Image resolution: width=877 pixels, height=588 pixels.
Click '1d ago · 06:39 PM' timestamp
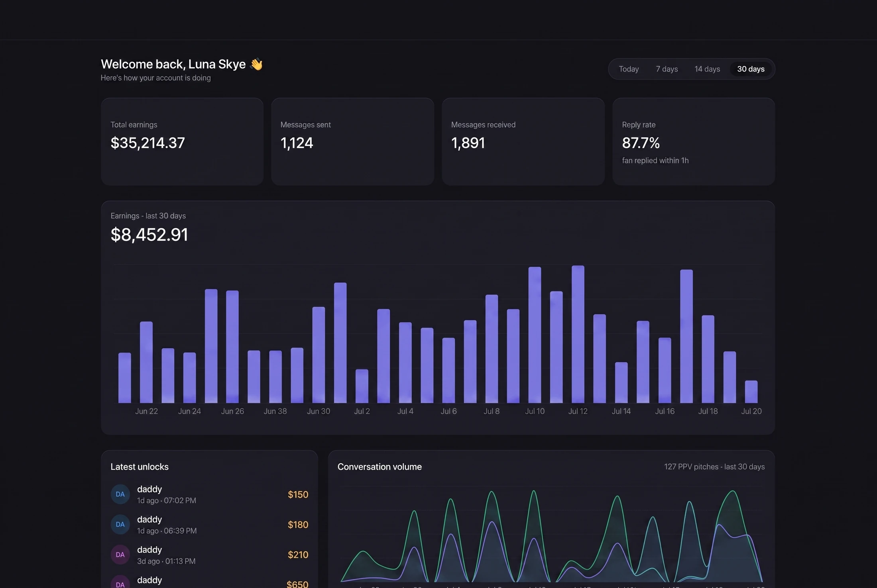(167, 531)
